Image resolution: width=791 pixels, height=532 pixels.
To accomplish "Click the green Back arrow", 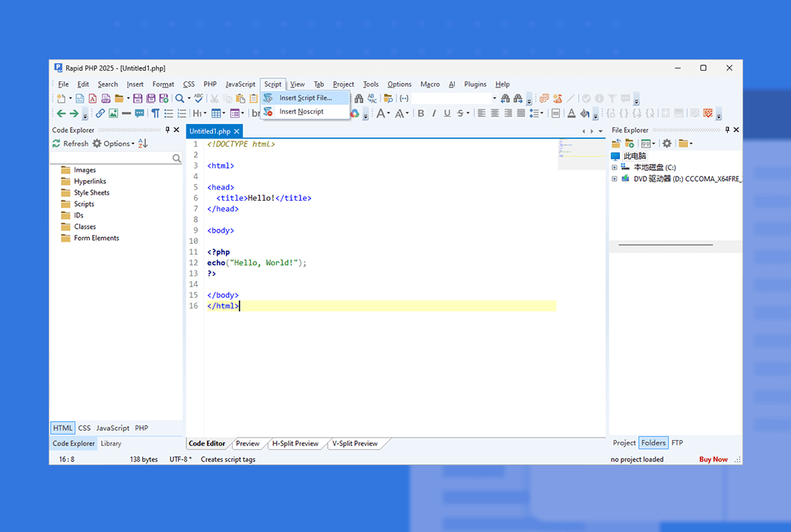I will [x=61, y=113].
